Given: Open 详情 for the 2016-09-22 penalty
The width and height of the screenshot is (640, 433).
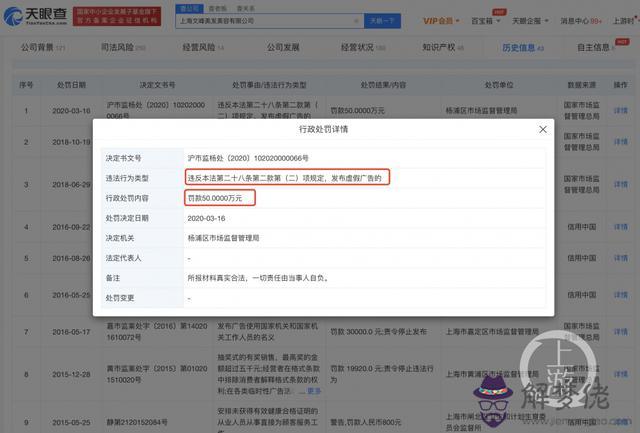Looking at the screenshot, I should (x=620, y=227).
